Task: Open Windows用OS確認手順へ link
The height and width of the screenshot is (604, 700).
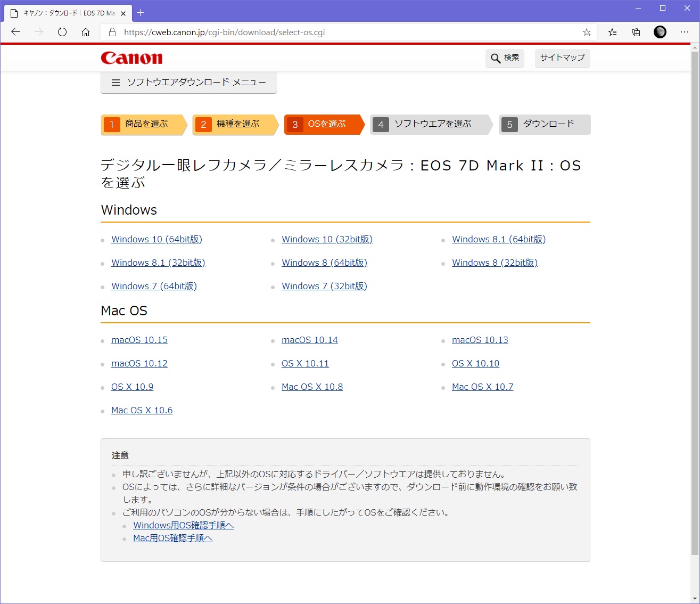Action: click(183, 525)
